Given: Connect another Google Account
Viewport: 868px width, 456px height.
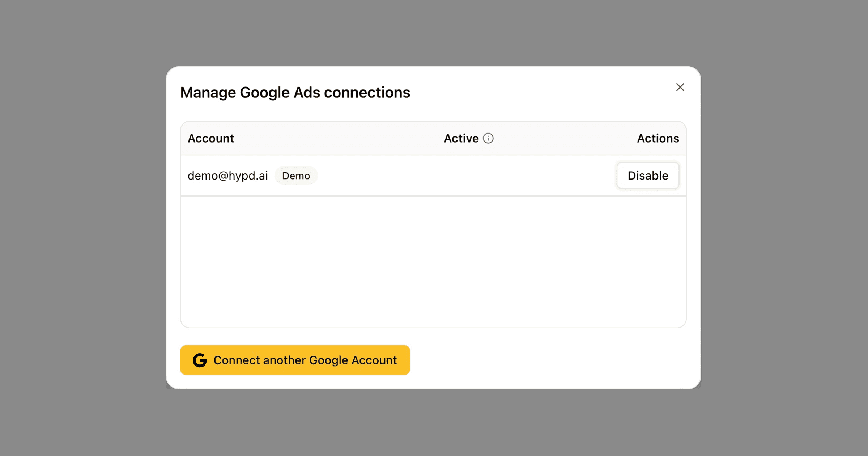Looking at the screenshot, I should [x=295, y=360].
